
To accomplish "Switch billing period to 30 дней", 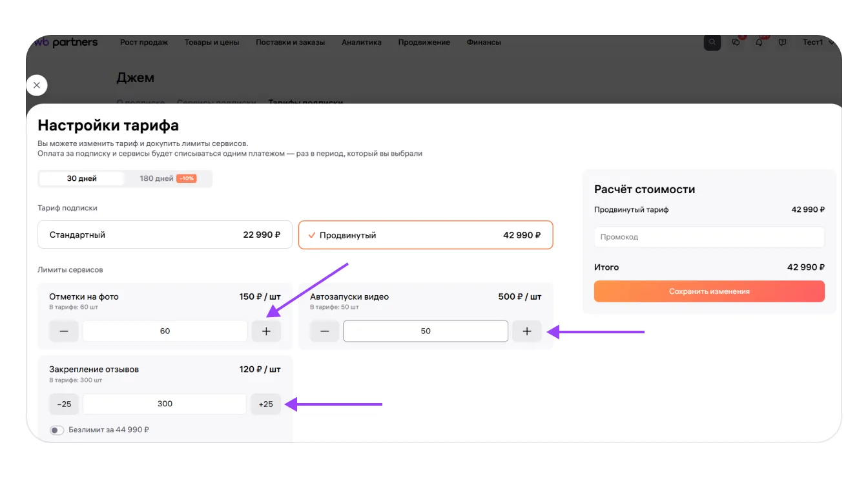I will click(x=81, y=179).
